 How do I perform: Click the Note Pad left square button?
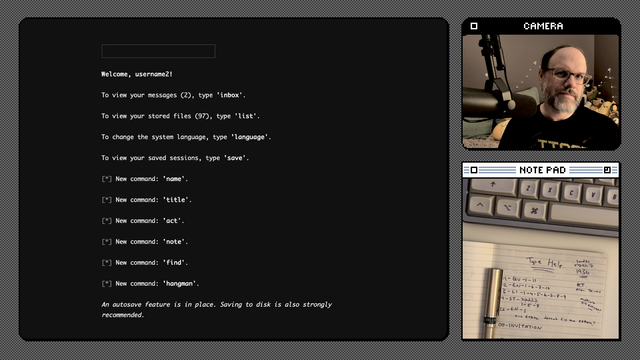474,170
